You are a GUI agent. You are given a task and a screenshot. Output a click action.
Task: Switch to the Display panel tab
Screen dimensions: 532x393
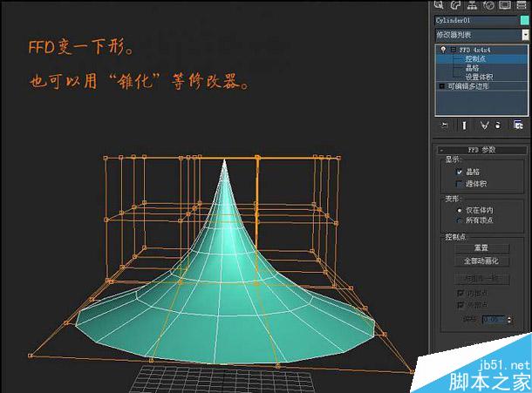point(505,4)
